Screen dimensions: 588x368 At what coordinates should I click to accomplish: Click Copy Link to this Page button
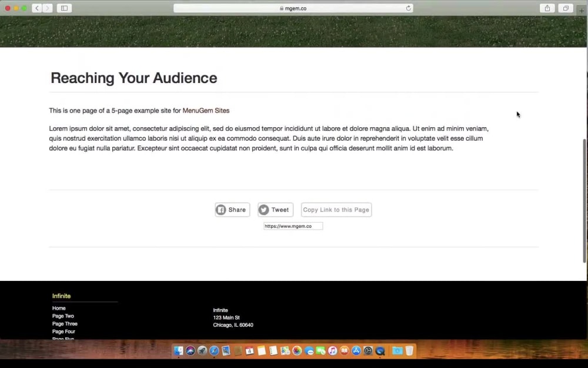click(336, 210)
